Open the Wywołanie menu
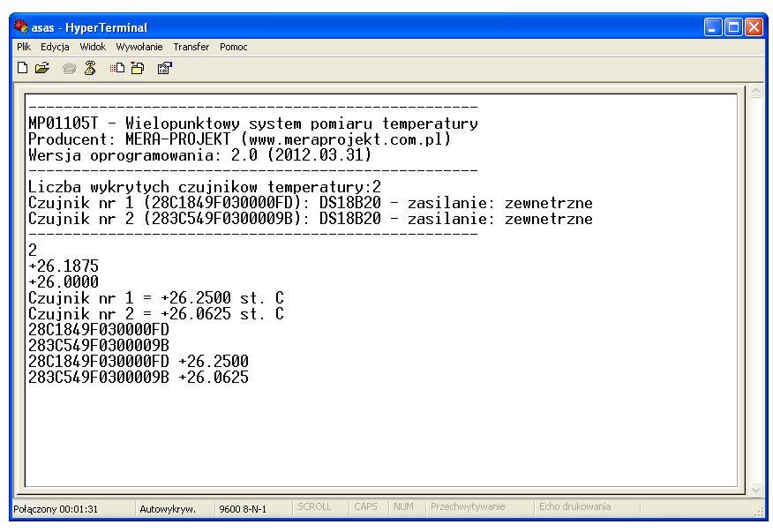The height and width of the screenshot is (532, 773). click(x=139, y=47)
